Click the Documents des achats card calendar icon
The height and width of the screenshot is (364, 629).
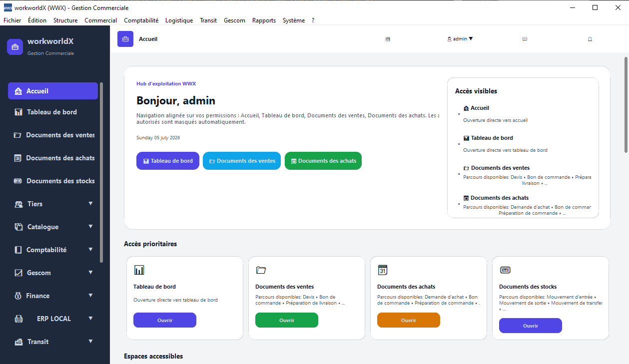[383, 270]
